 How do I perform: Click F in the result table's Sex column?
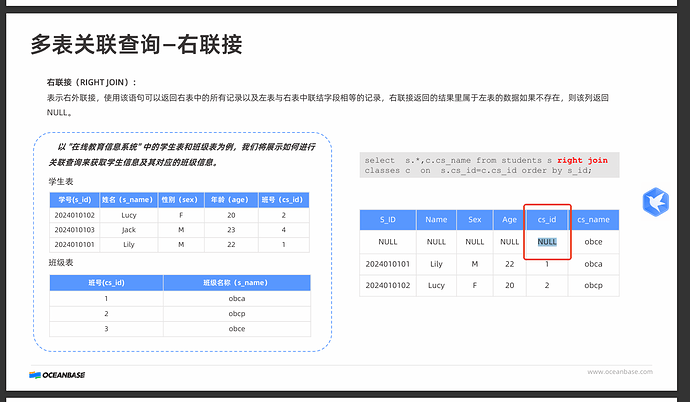[x=474, y=285]
